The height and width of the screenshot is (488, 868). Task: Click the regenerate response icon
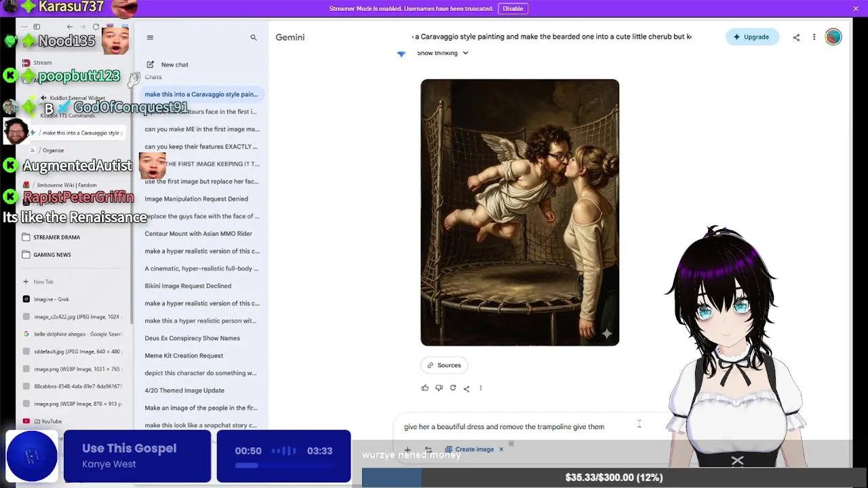point(453,388)
